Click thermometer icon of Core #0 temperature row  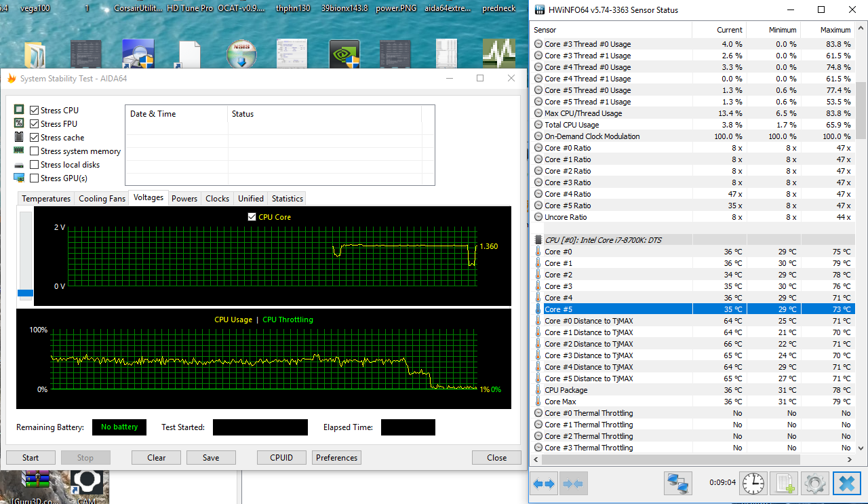[538, 252]
